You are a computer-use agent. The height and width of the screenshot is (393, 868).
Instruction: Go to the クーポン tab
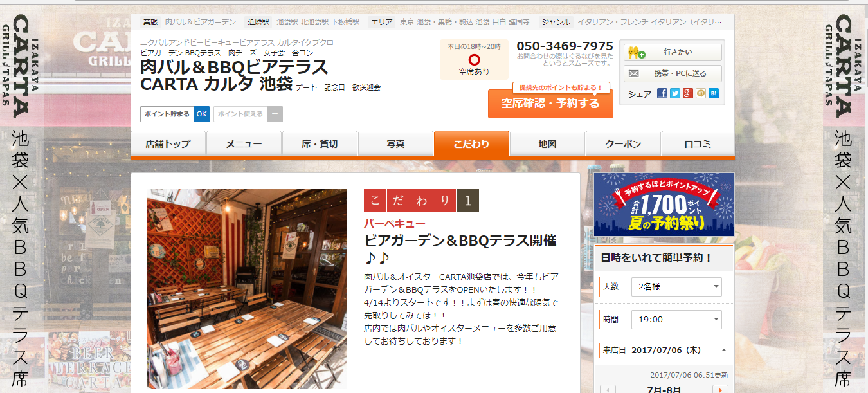click(623, 143)
